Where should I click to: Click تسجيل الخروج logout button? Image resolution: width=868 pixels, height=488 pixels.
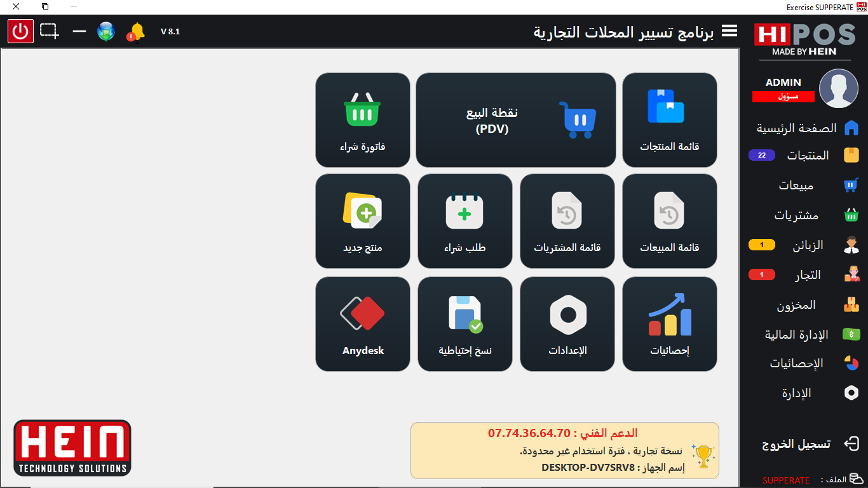point(796,444)
